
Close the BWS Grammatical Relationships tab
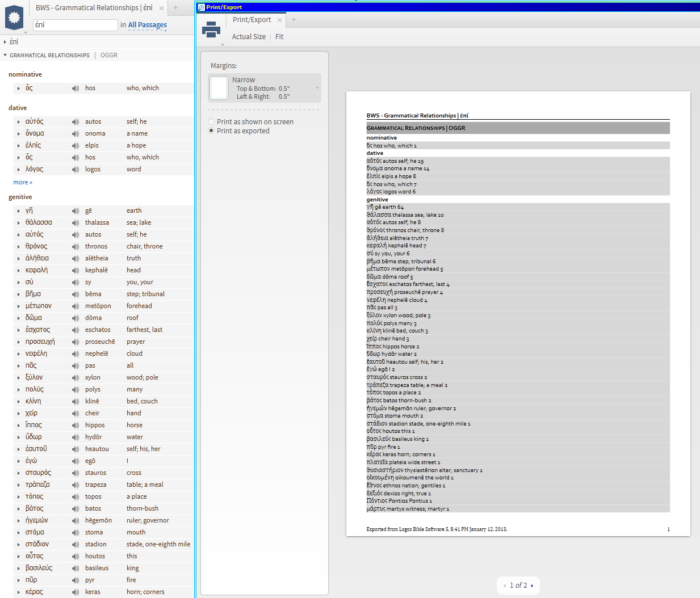pyautogui.click(x=161, y=8)
